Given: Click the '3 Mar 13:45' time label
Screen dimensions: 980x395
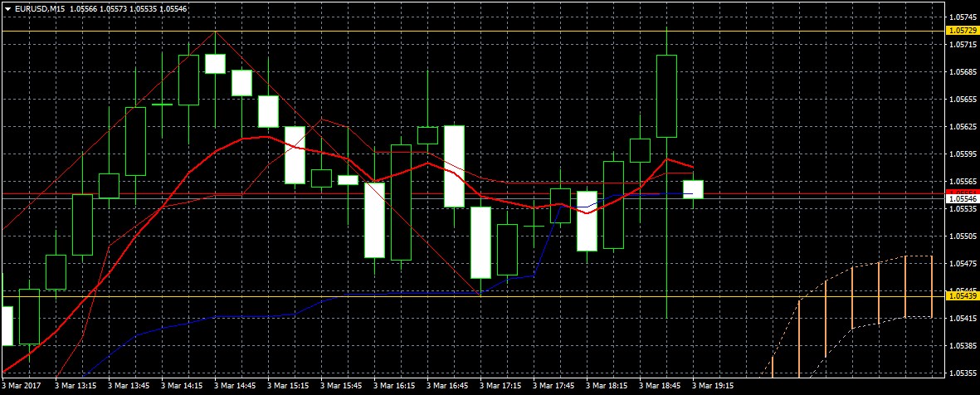Looking at the screenshot, I should 129,386.
